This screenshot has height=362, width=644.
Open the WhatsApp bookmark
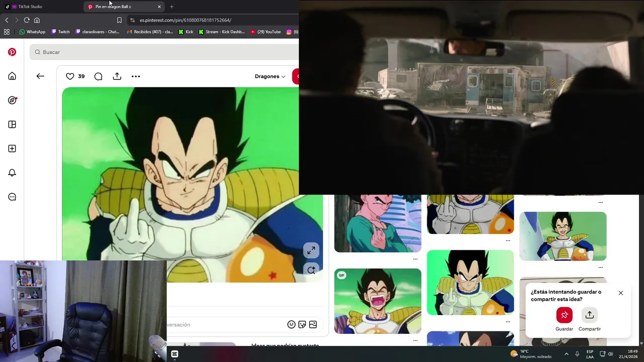pos(32,32)
